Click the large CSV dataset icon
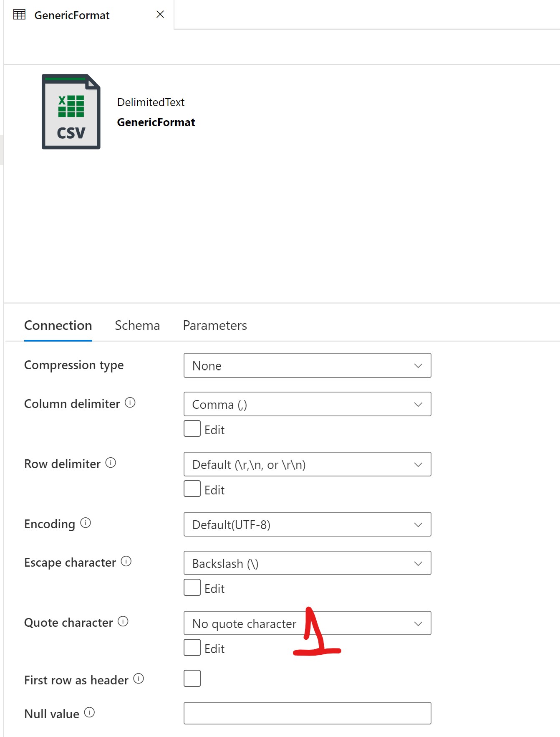The image size is (560, 737). click(x=71, y=112)
